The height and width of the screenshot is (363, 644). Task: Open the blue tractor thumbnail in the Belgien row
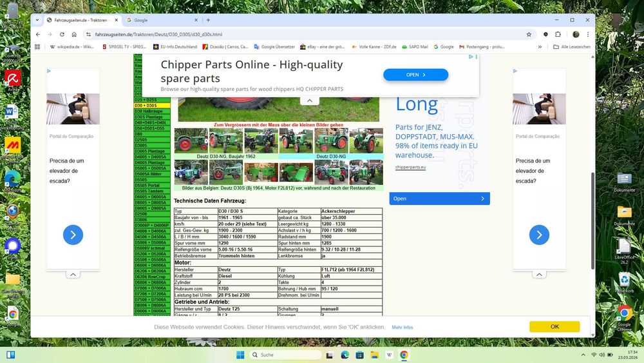pos(191,172)
